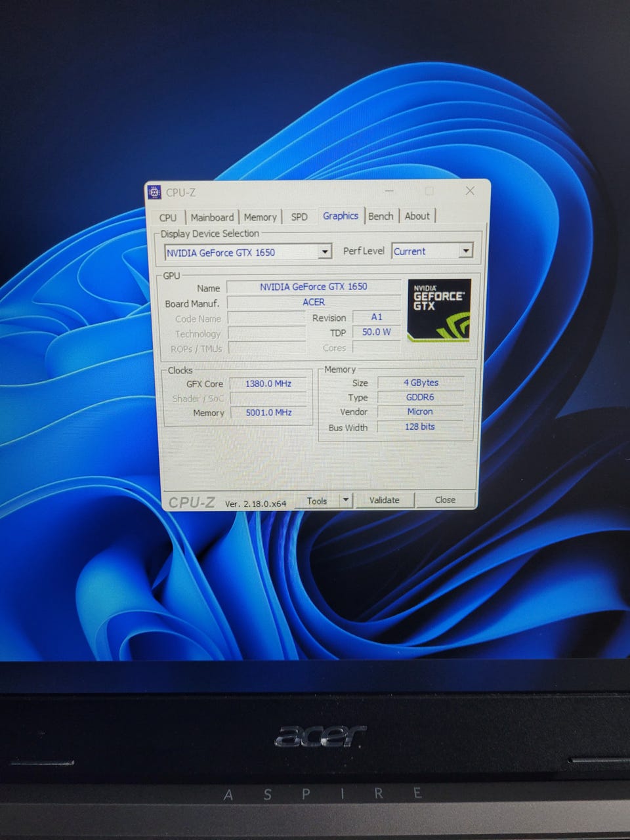The image size is (630, 840).
Task: Select the Memory tab
Action: pos(260,217)
